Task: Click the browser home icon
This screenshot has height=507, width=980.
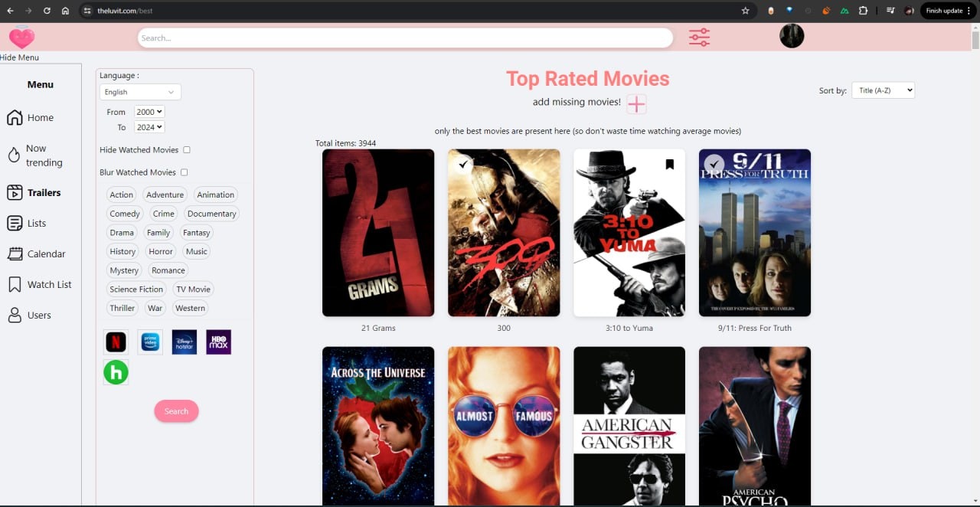Action: pyautogui.click(x=65, y=11)
